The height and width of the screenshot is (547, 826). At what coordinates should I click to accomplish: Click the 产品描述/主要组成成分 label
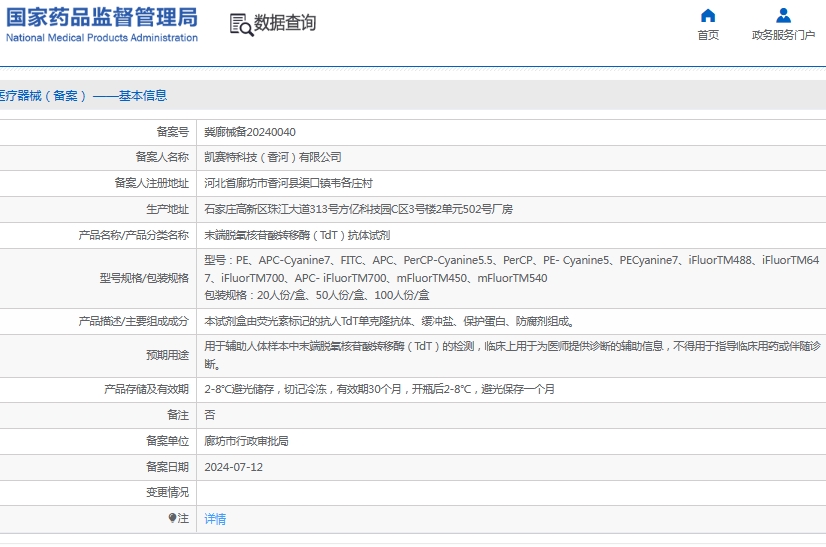(x=133, y=321)
